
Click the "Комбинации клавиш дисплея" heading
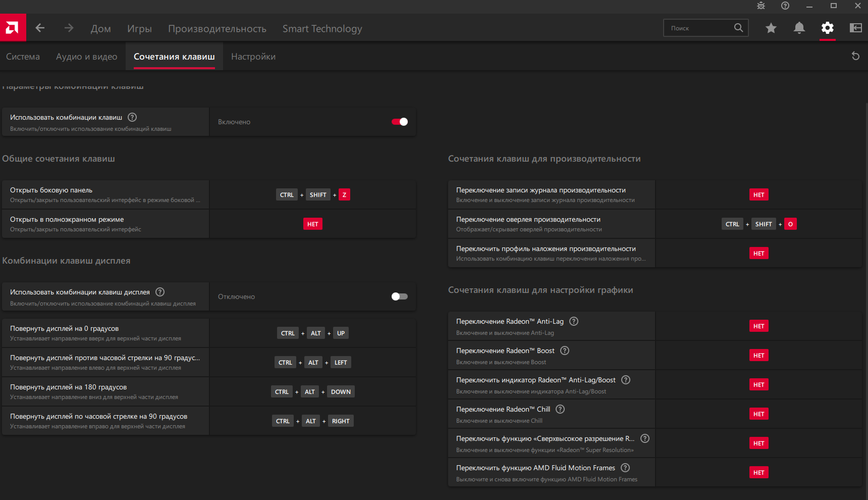pyautogui.click(x=66, y=261)
